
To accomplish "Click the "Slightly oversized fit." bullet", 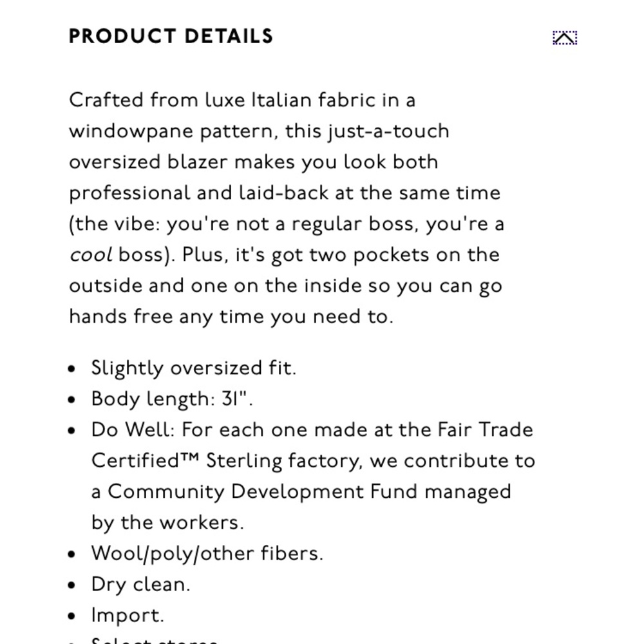I will 193,368.
